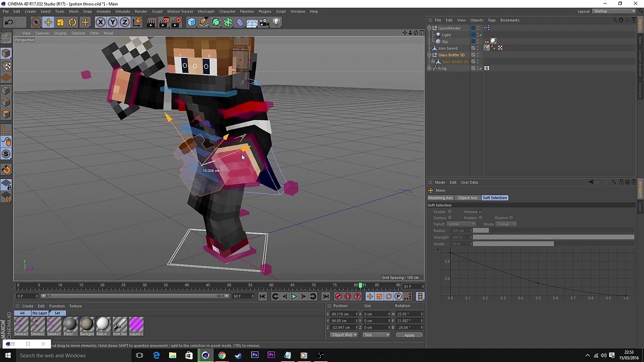
Task: Toggle Y axis lock
Action: 113,22
